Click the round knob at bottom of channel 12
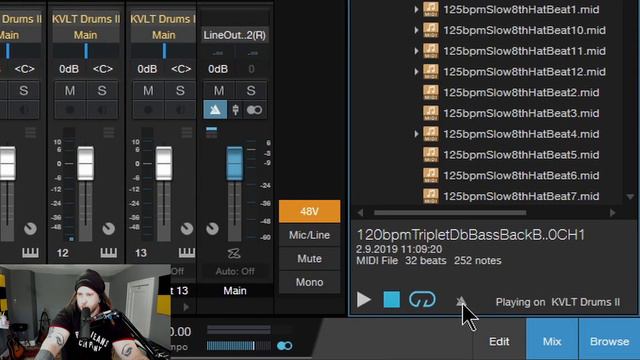Viewport: 640px width, 360px height. [109, 229]
